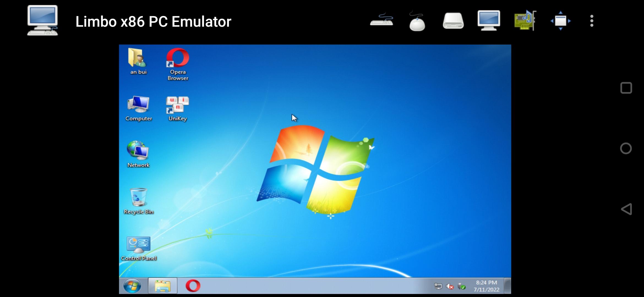The height and width of the screenshot is (297, 644).
Task: Tap the Android back triangle button
Action: [626, 209]
